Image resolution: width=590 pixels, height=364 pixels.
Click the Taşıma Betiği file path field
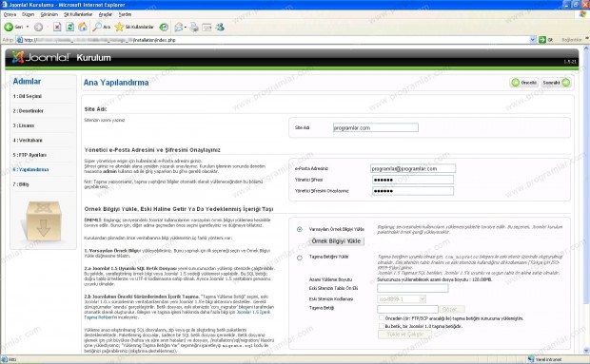pos(408,309)
